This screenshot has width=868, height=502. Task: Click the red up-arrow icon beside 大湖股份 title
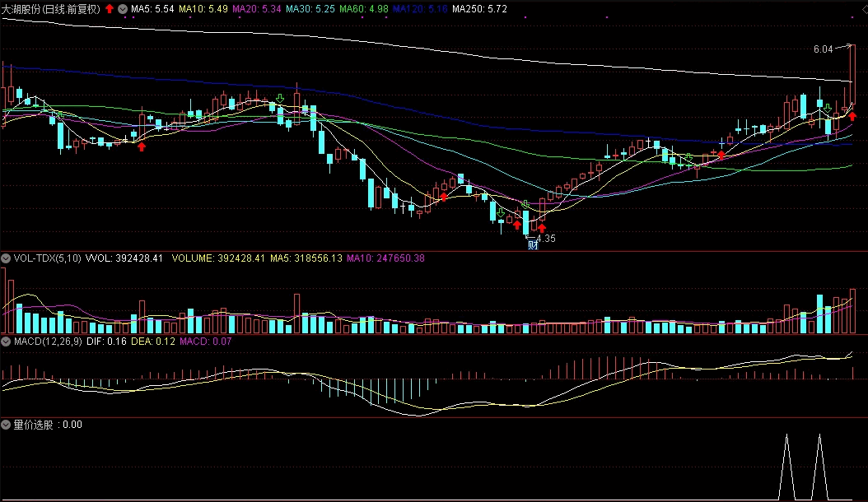(110, 9)
